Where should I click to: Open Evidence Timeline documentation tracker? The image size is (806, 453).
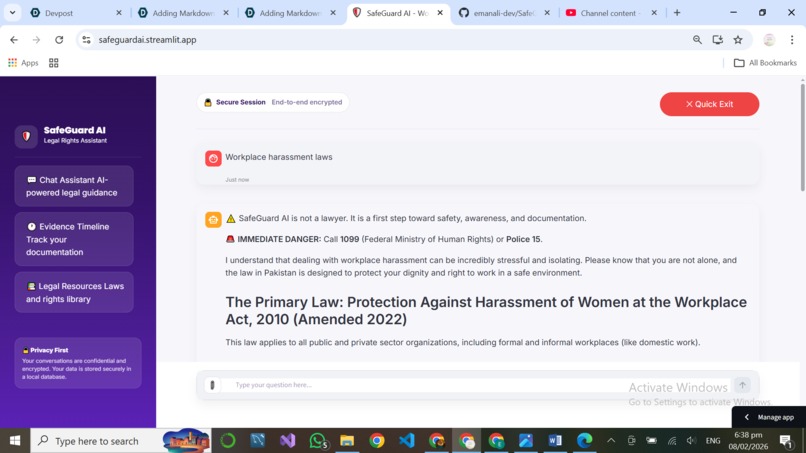(x=74, y=239)
